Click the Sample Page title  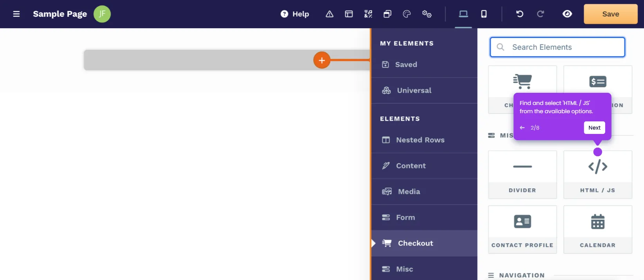(x=60, y=14)
